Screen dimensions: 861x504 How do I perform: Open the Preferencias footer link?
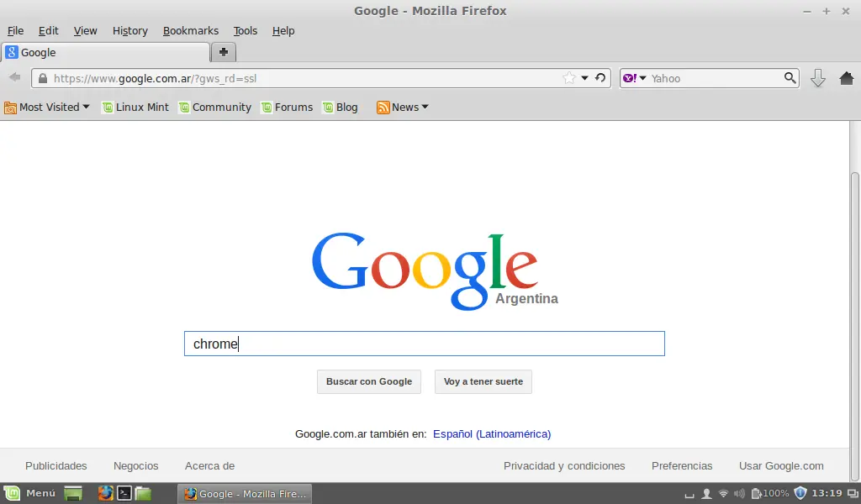[x=682, y=465]
